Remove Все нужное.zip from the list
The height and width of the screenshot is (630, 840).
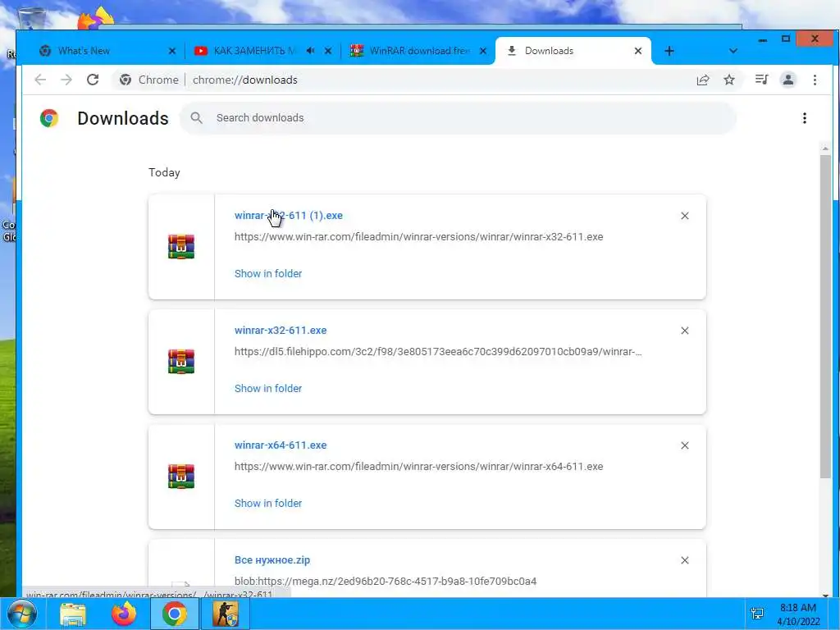tap(685, 560)
